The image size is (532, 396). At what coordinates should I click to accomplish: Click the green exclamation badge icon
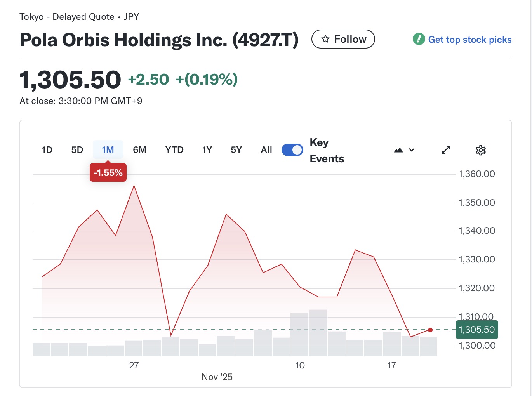click(419, 39)
